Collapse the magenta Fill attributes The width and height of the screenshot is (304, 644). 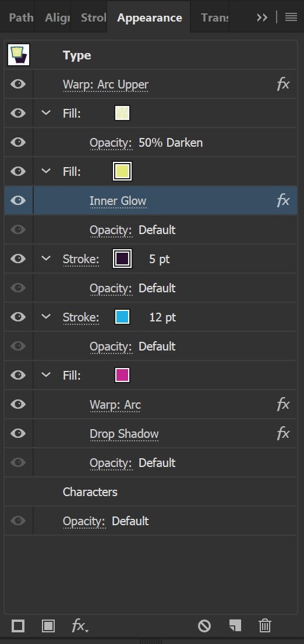click(x=47, y=375)
